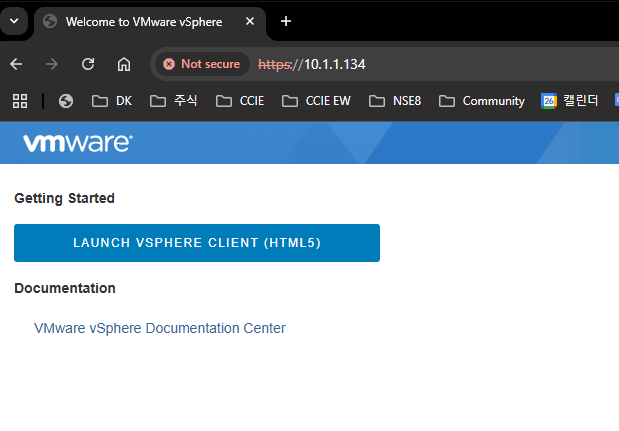This screenshot has height=431, width=619.
Task: Open the CCIE bookmarks folder
Action: point(240,101)
